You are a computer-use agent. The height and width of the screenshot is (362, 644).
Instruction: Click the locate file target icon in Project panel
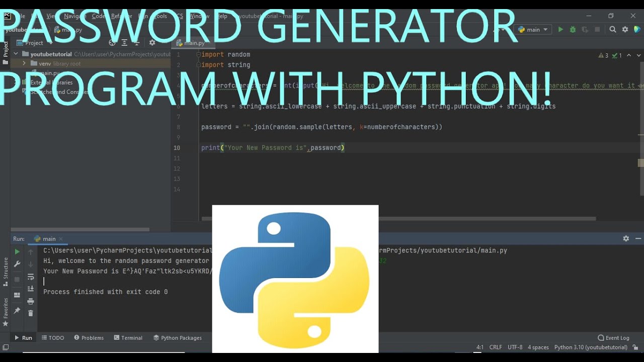pyautogui.click(x=112, y=43)
